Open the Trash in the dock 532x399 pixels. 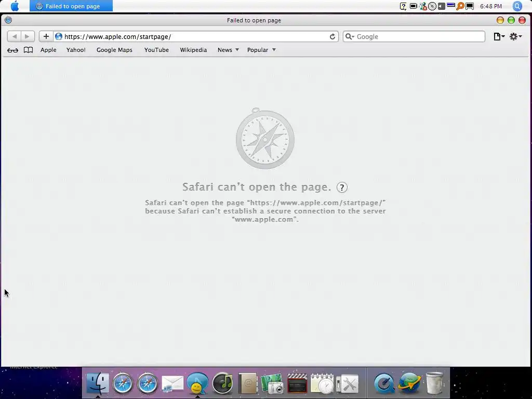[435, 383]
